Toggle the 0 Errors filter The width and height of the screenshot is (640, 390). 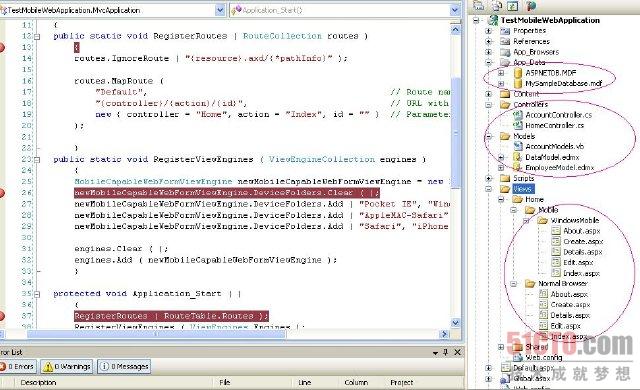pos(18,366)
